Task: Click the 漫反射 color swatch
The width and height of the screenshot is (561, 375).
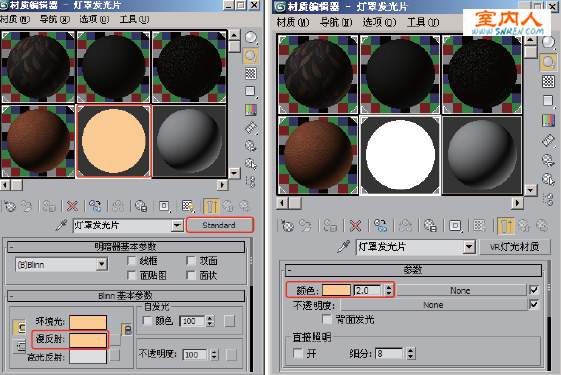Action: point(88,340)
